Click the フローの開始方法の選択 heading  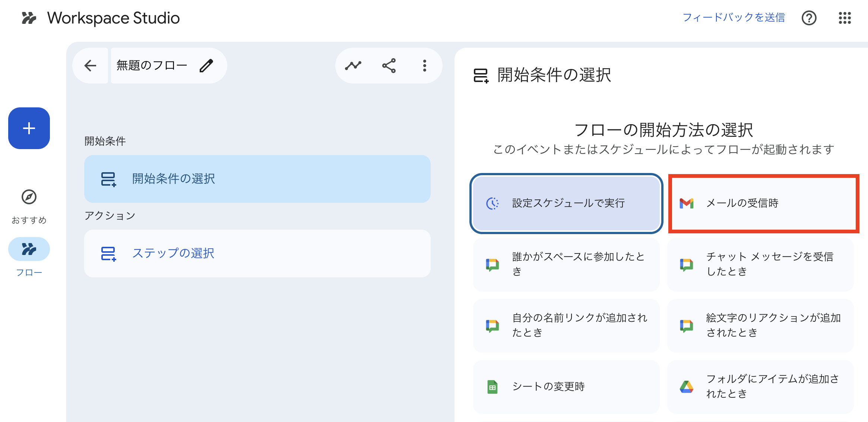663,130
